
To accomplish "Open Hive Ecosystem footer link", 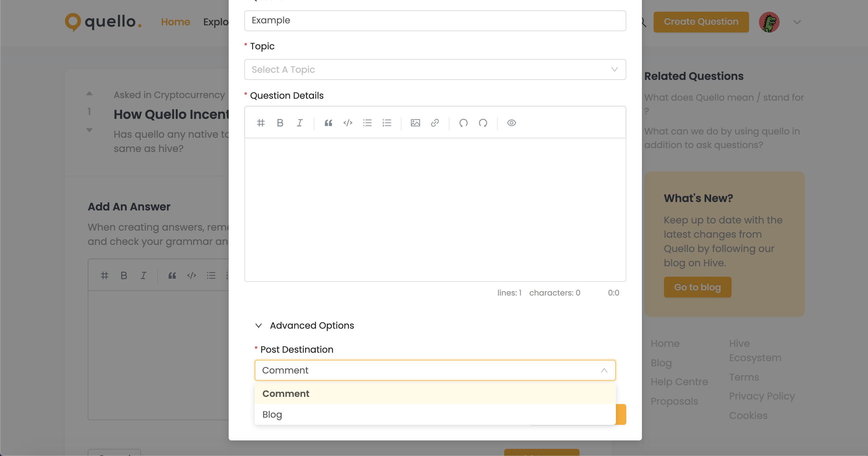I will [x=755, y=350].
